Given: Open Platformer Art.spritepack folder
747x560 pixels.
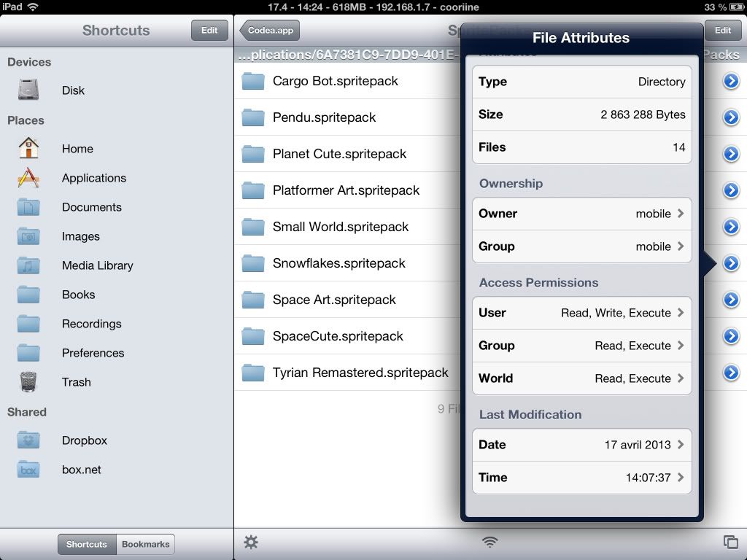Looking at the screenshot, I should (x=347, y=190).
